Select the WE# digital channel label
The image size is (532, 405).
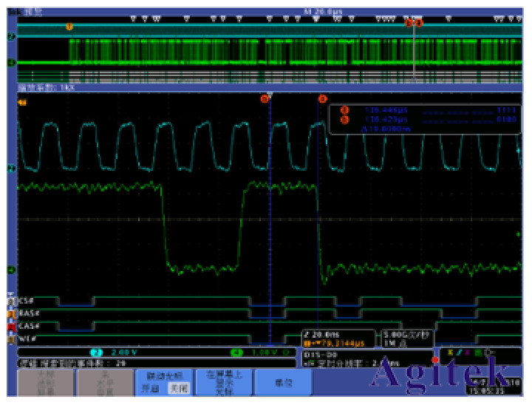coord(28,338)
